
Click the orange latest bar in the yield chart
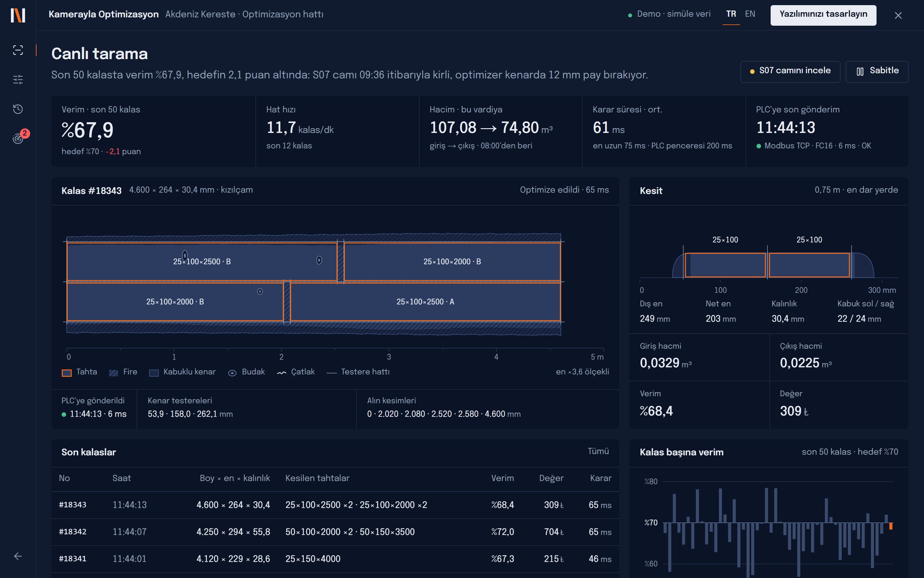(891, 526)
